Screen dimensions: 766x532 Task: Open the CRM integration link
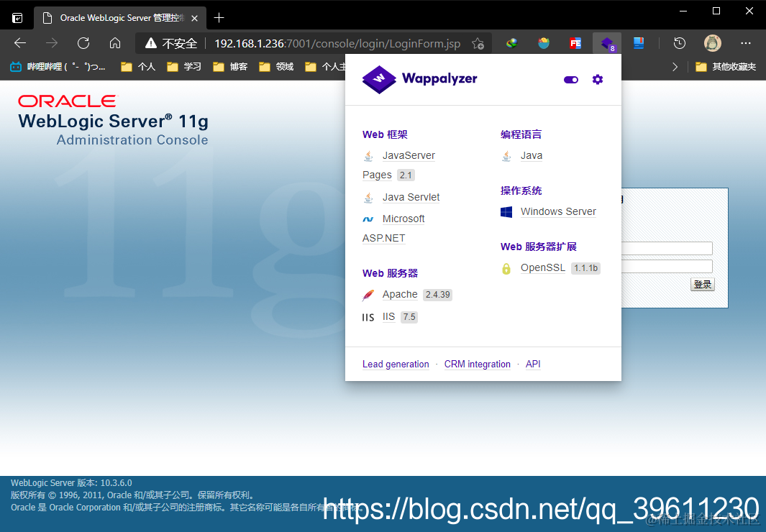(x=478, y=364)
